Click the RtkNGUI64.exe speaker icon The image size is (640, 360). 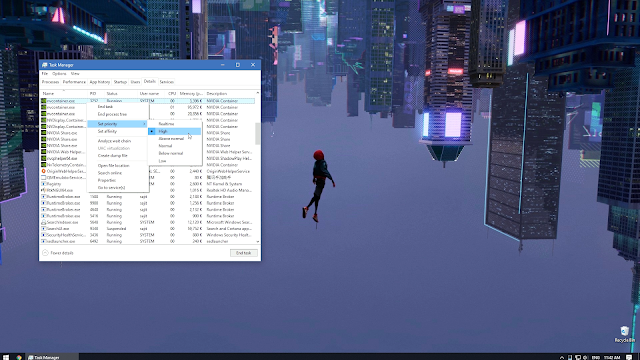click(43, 190)
